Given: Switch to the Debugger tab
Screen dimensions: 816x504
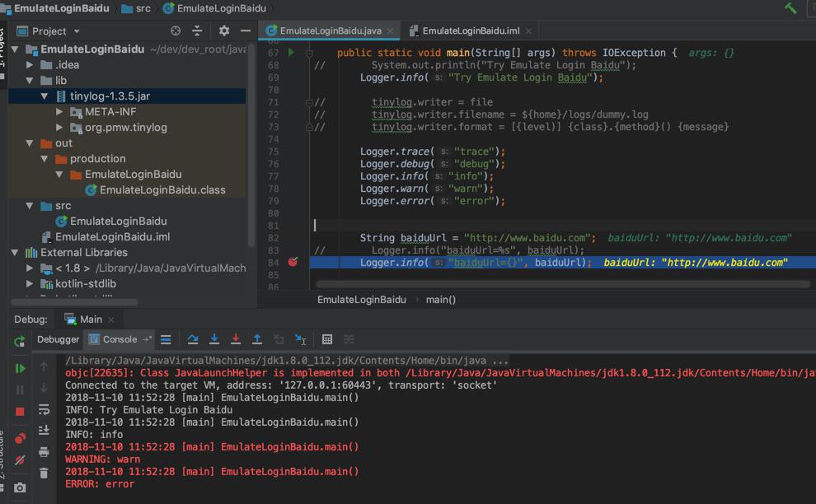Looking at the screenshot, I should 58,339.
